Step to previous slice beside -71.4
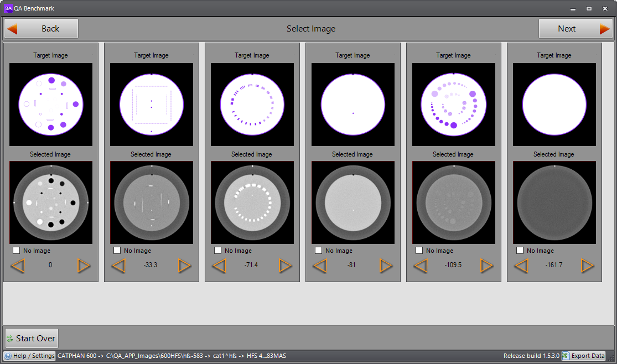 point(219,266)
